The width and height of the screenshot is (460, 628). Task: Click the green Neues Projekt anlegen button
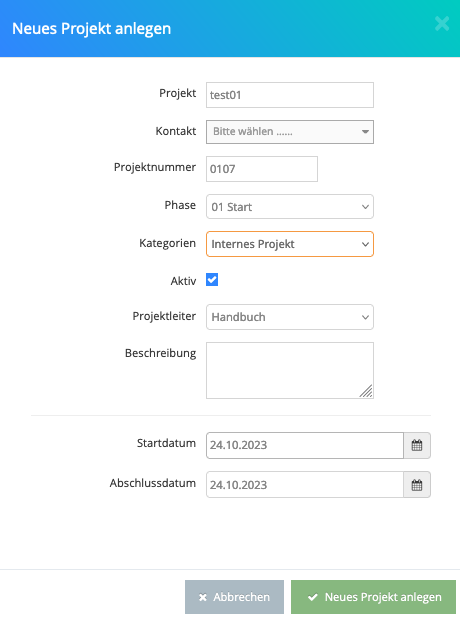[374, 597]
